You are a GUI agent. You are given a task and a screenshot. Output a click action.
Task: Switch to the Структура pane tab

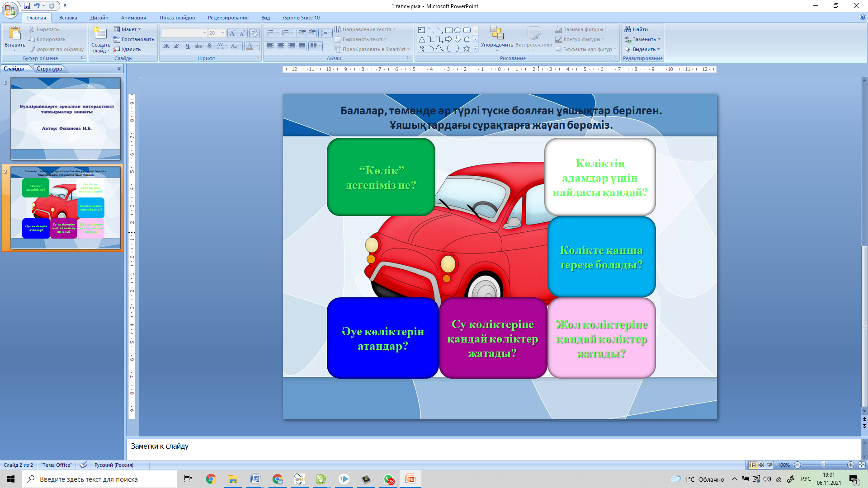point(49,69)
